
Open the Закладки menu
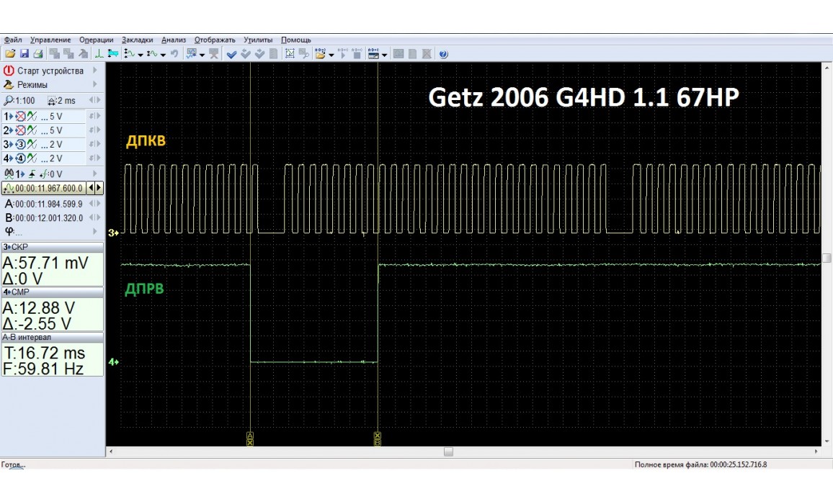137,40
